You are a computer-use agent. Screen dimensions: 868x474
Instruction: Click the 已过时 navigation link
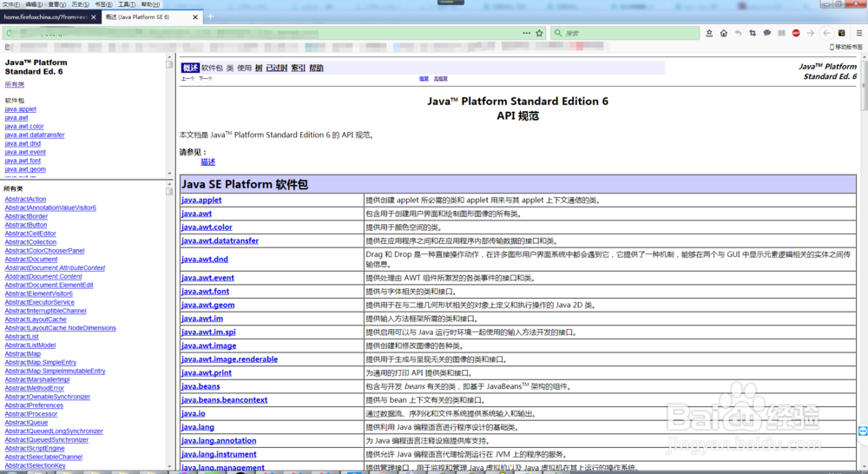pos(277,68)
